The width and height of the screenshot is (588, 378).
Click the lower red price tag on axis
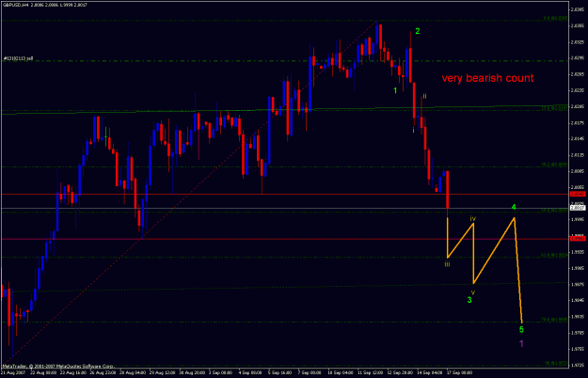[x=578, y=238]
